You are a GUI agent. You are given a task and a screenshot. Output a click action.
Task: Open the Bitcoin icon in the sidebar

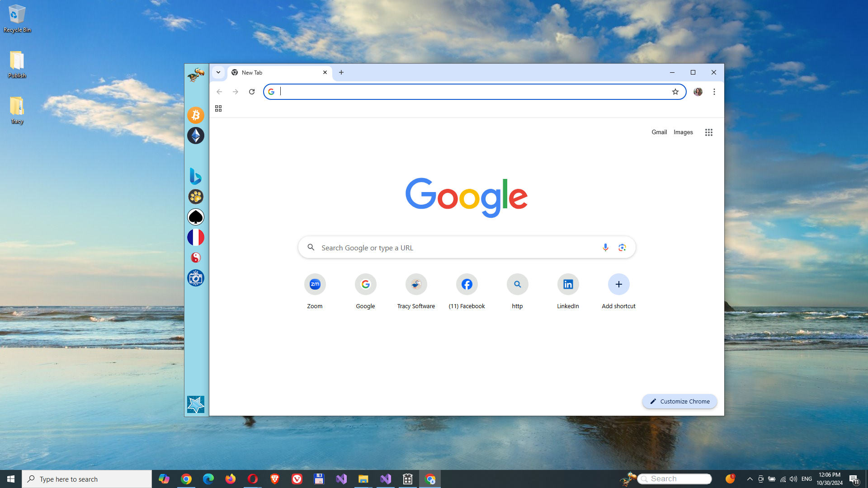click(196, 115)
